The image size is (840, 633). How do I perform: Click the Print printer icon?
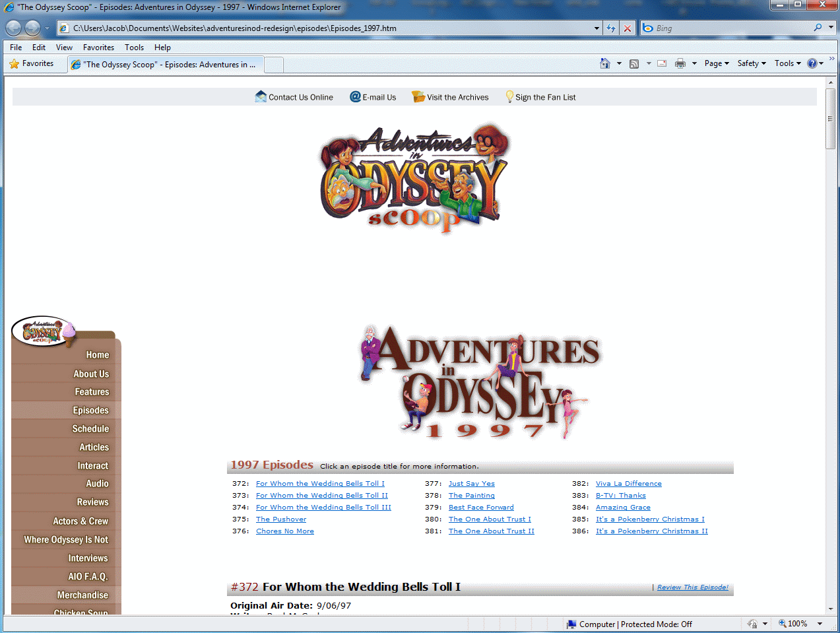click(680, 63)
